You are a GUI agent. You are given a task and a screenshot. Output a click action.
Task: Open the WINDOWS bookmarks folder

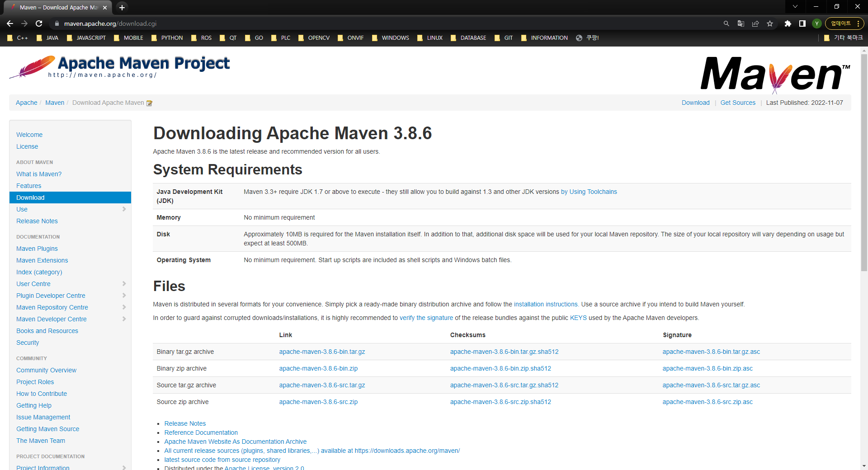[x=391, y=38]
